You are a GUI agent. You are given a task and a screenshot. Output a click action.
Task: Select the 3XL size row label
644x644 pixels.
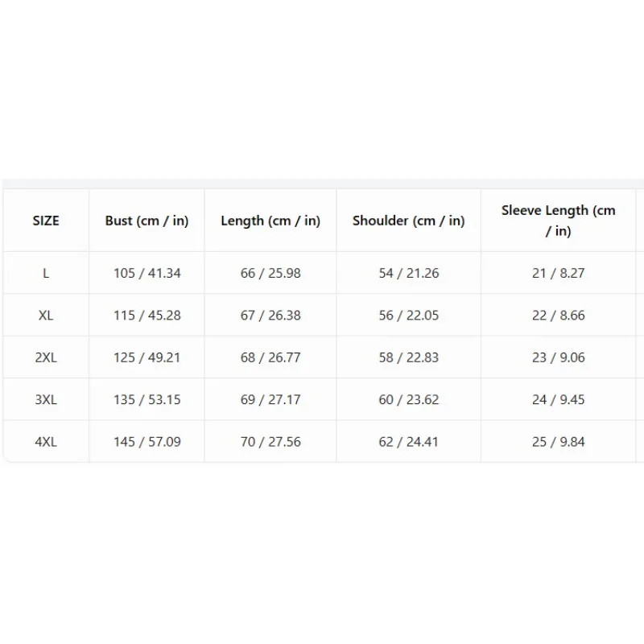click(46, 399)
